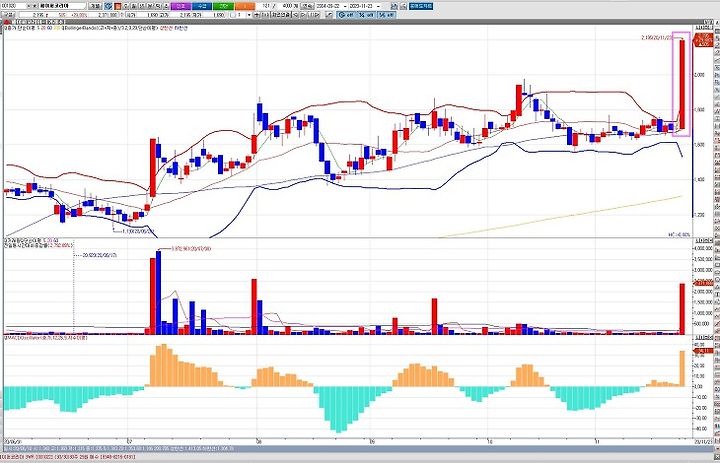
Task: Click the chart title bar red icon
Action: click(6, 21)
